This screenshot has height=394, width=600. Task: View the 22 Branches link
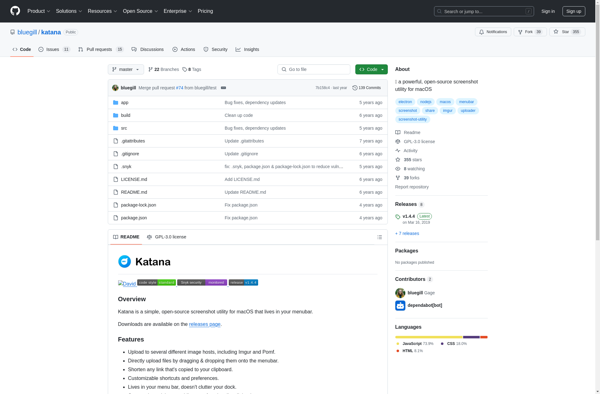click(163, 69)
